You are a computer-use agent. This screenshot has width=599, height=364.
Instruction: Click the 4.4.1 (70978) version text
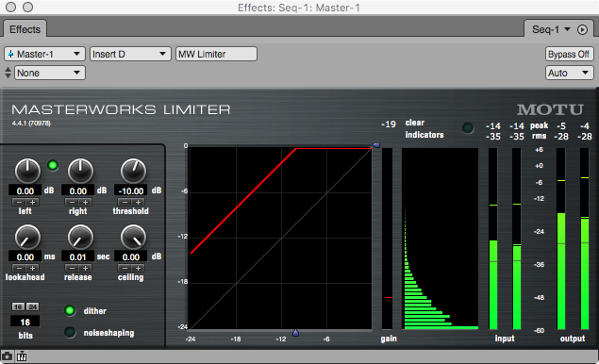pos(31,123)
